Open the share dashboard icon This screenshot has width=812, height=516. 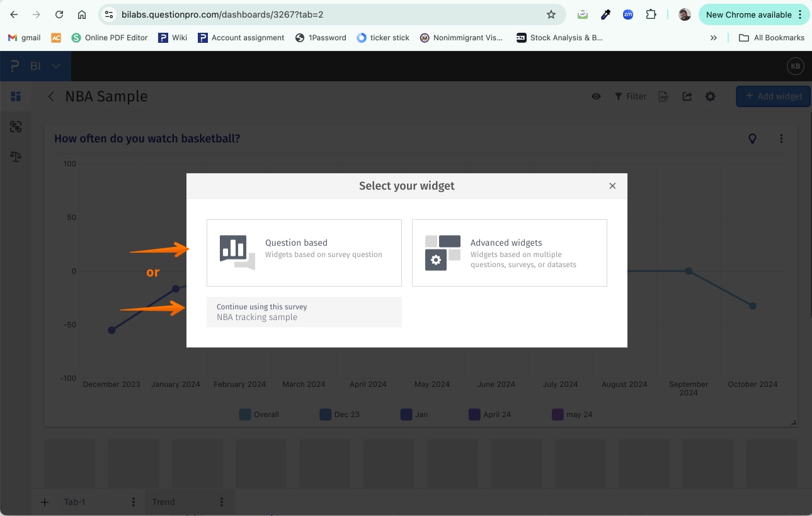point(687,96)
